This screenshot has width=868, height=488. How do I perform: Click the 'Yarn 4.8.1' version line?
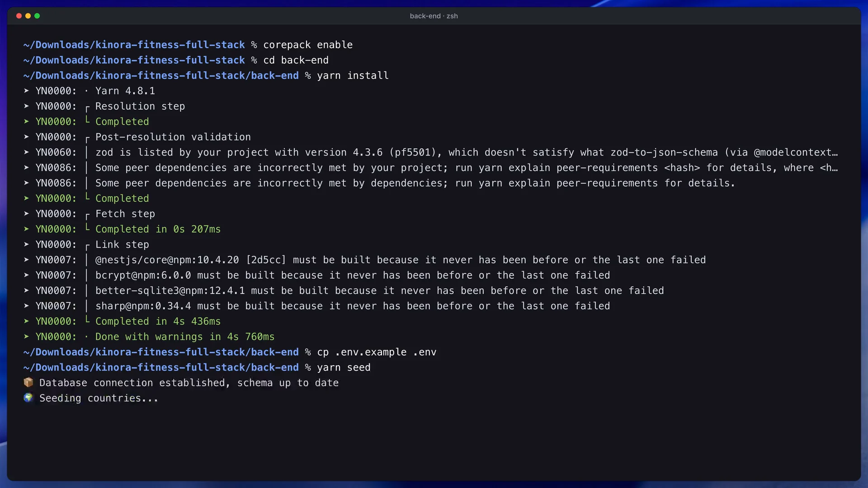pos(125,91)
